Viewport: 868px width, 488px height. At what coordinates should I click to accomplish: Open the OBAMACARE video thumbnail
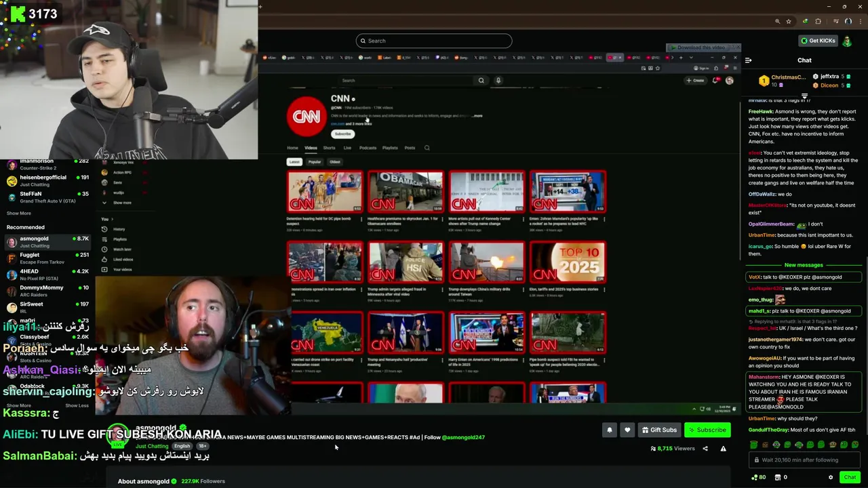point(406,192)
